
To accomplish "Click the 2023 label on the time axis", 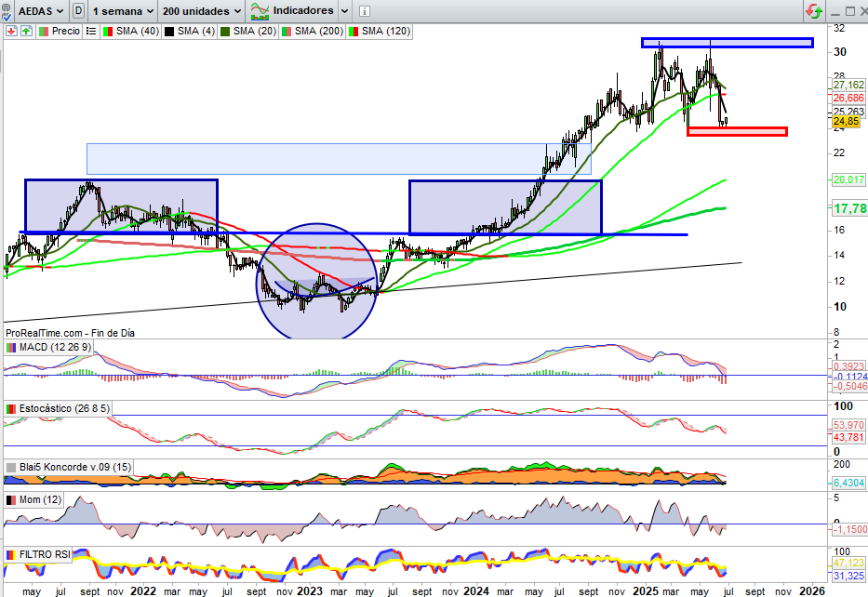I will (310, 590).
